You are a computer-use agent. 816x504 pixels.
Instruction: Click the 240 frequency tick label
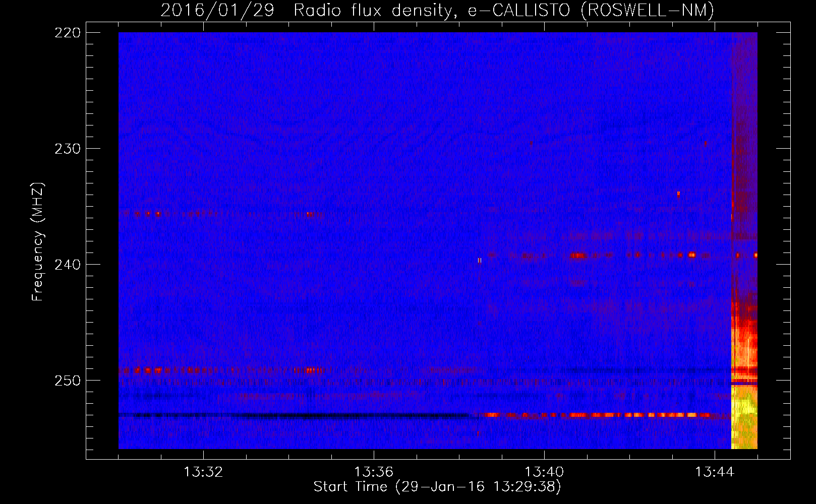pos(68,265)
